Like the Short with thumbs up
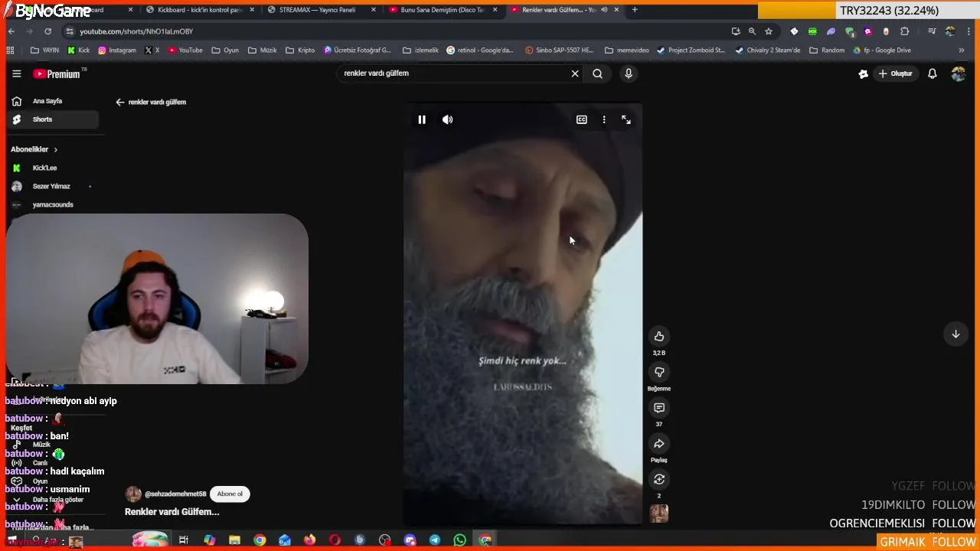The width and height of the screenshot is (980, 551). 659,336
